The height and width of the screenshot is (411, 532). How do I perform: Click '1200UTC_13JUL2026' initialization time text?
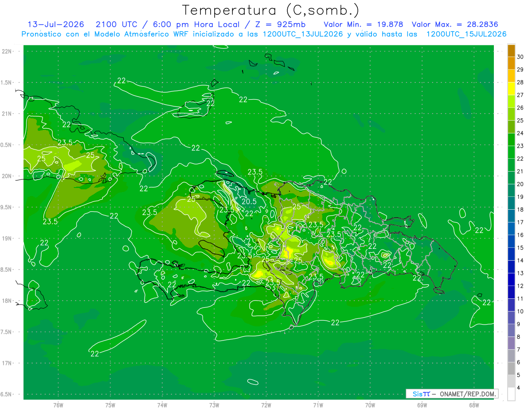coord(303,34)
